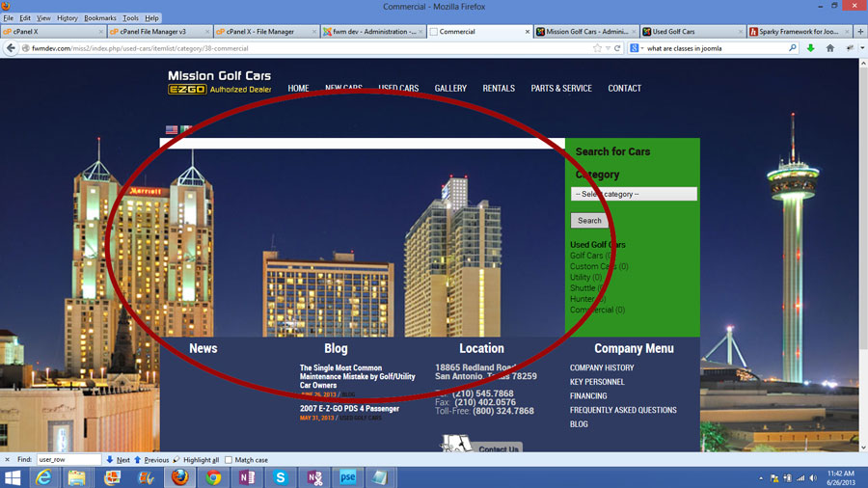
Task: Click the search magnifier in search bar
Action: 792,48
